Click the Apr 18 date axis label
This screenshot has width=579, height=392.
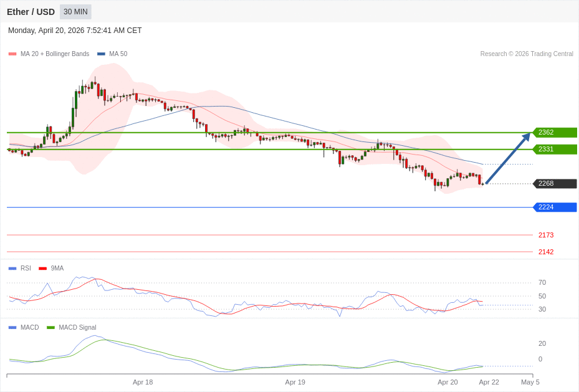(x=143, y=382)
